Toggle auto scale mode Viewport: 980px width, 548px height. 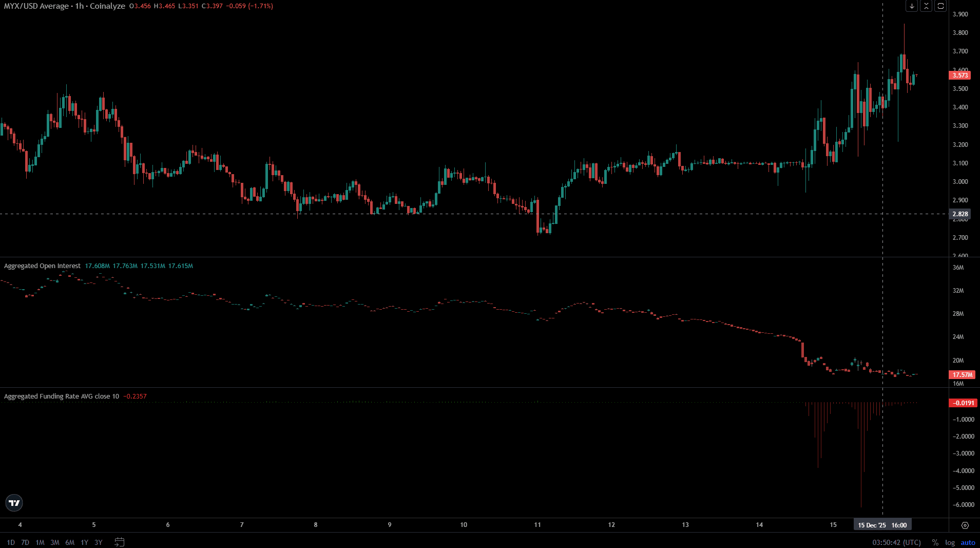pos(968,542)
